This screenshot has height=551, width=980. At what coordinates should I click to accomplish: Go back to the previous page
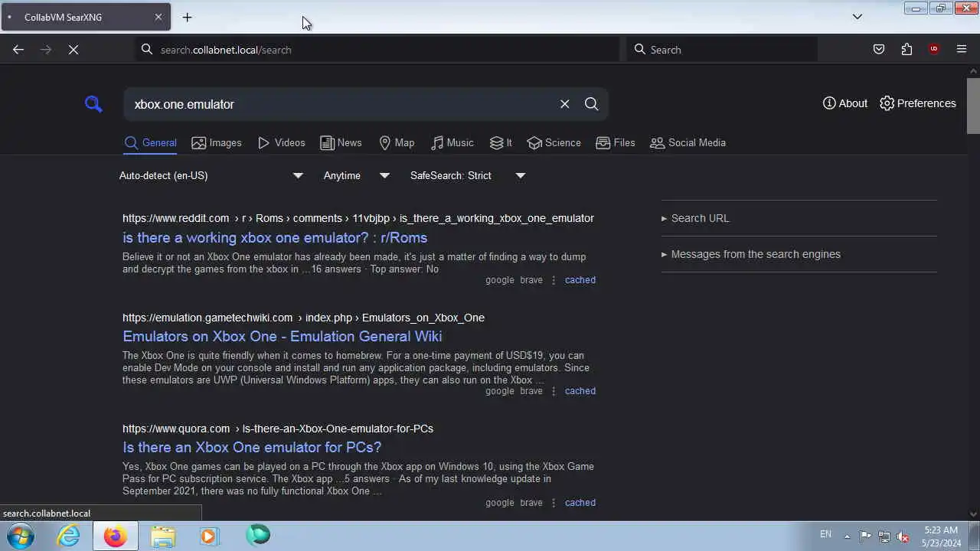click(x=18, y=50)
